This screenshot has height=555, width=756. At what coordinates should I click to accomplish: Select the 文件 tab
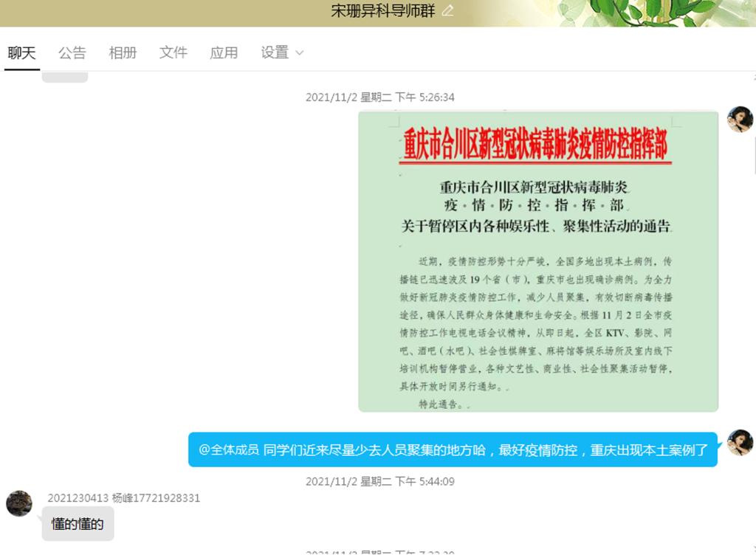click(173, 52)
